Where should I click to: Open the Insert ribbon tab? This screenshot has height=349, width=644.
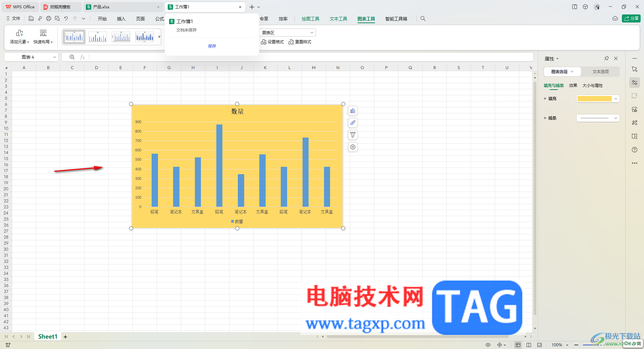(121, 19)
